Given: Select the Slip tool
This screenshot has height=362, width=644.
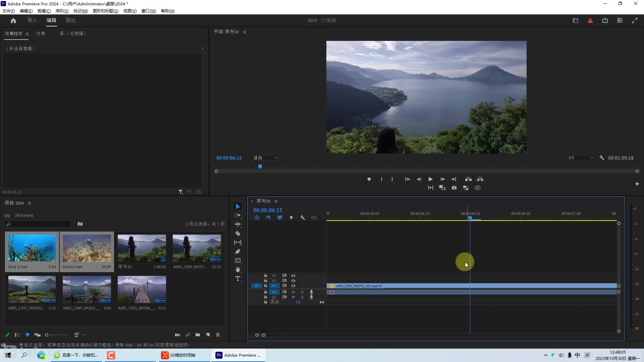Looking at the screenshot, I should click(238, 242).
